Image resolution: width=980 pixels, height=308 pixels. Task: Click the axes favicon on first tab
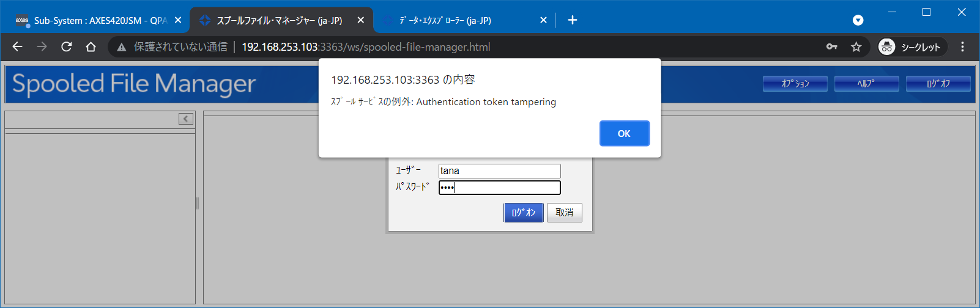(22, 20)
